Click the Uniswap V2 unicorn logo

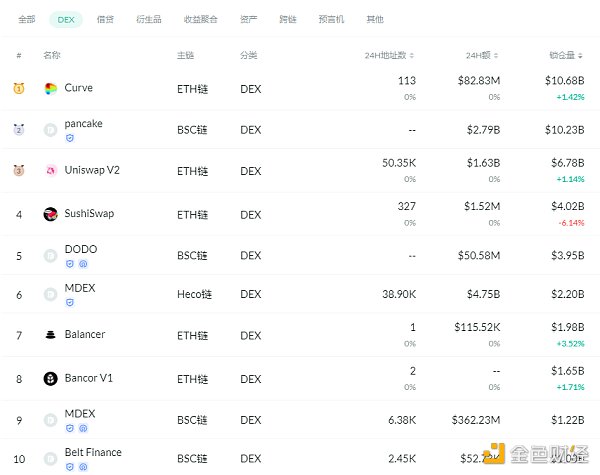51,171
